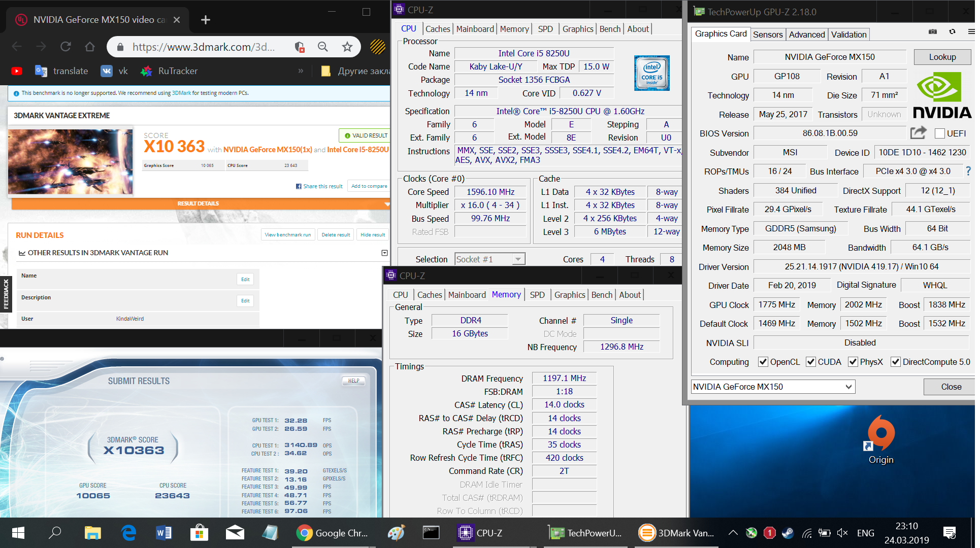Collapse Other Results in 3DMark Vantage Run
Viewport: 980px width, 548px height.
[x=384, y=253]
